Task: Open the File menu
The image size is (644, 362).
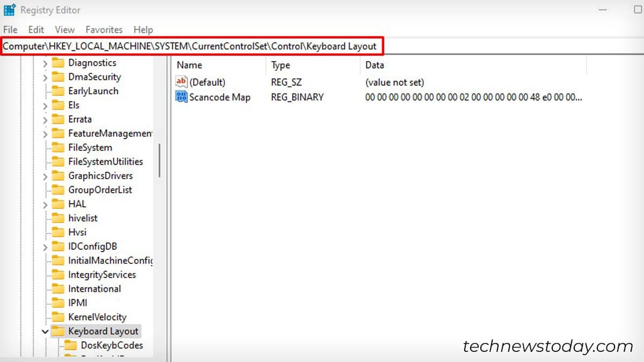Action: click(x=10, y=29)
